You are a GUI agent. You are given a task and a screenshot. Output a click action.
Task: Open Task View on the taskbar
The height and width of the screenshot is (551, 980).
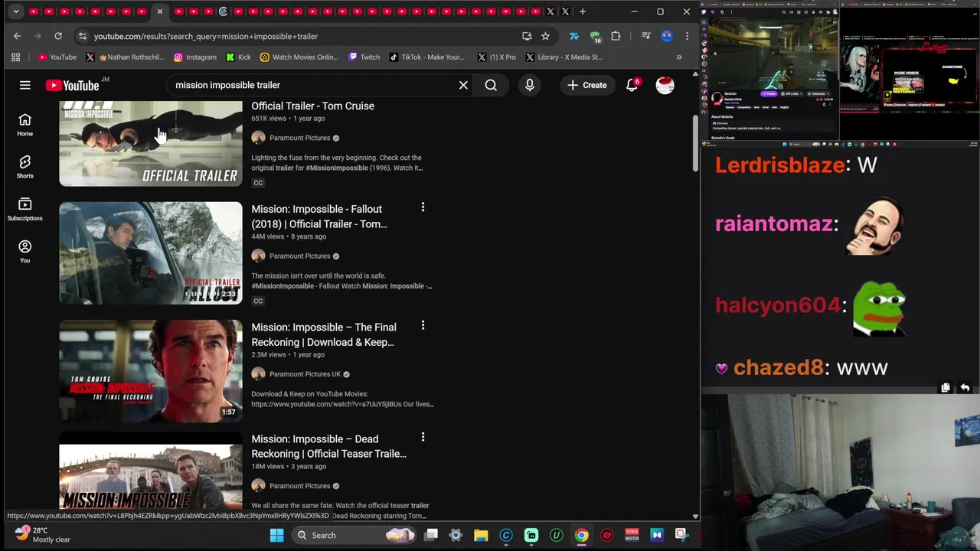(431, 535)
